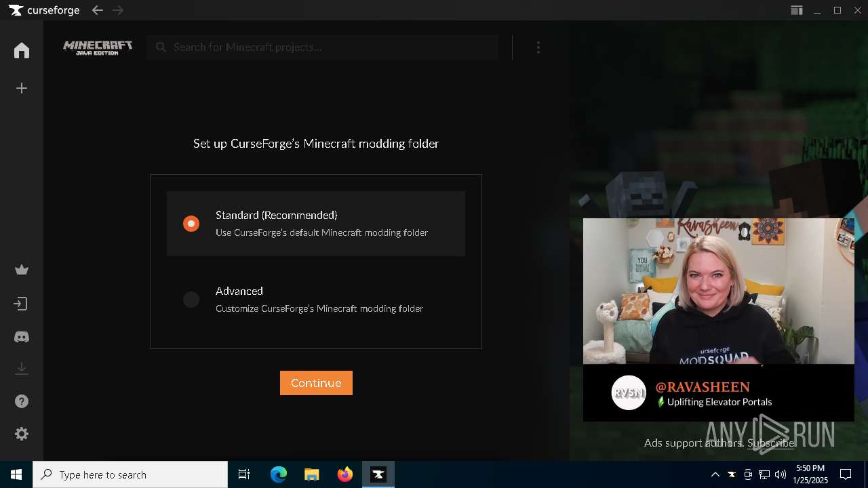
Task: Minimize the CurseForge window
Action: [x=818, y=10]
